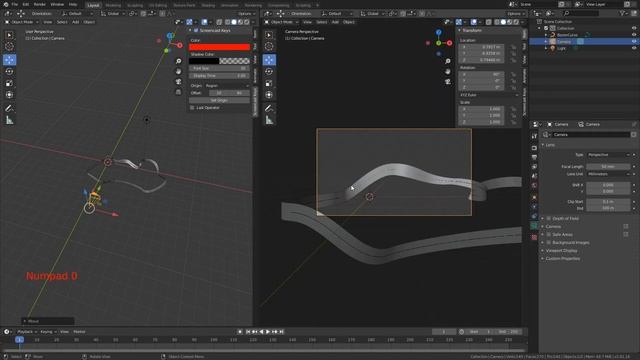
Task: Switch to Layout workspace tab
Action: coord(93,5)
